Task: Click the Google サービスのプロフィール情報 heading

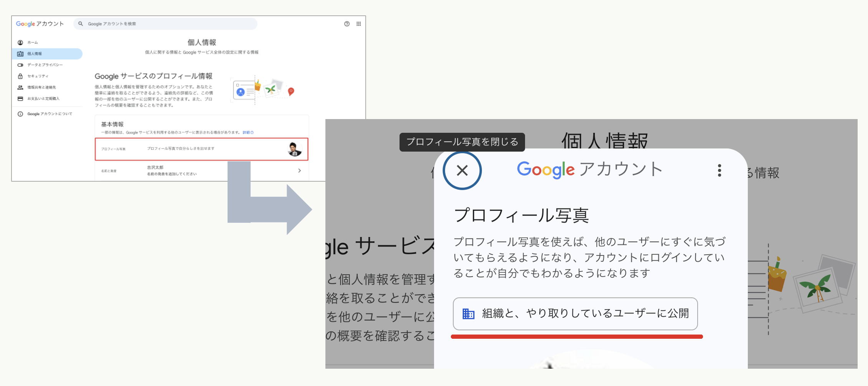Action: click(153, 76)
